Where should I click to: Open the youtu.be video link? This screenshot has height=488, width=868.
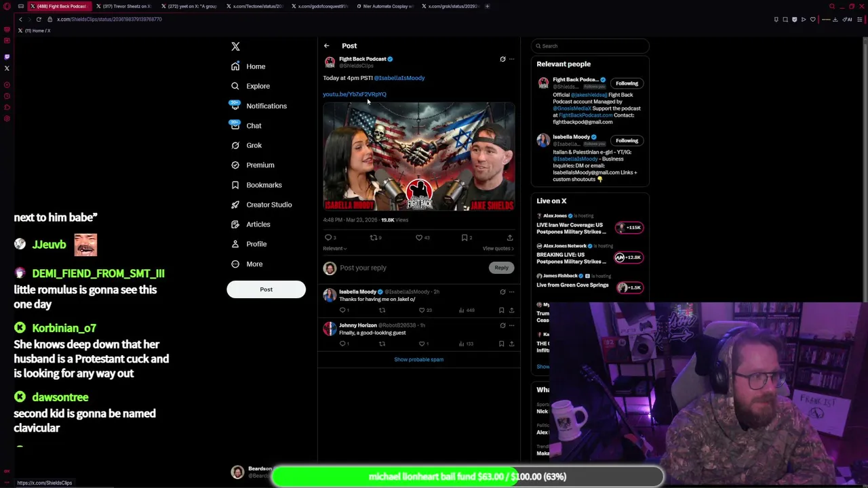(355, 94)
